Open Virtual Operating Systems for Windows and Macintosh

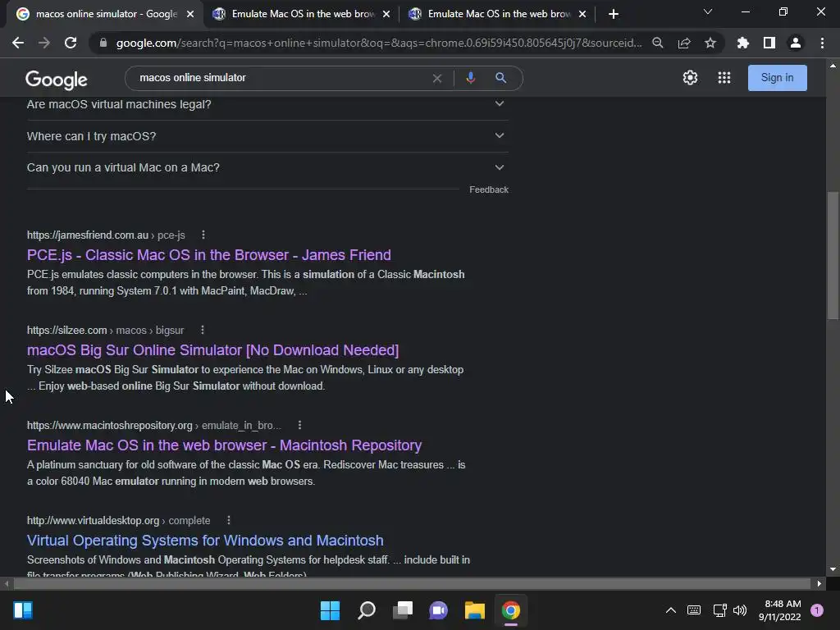pyautogui.click(x=205, y=540)
